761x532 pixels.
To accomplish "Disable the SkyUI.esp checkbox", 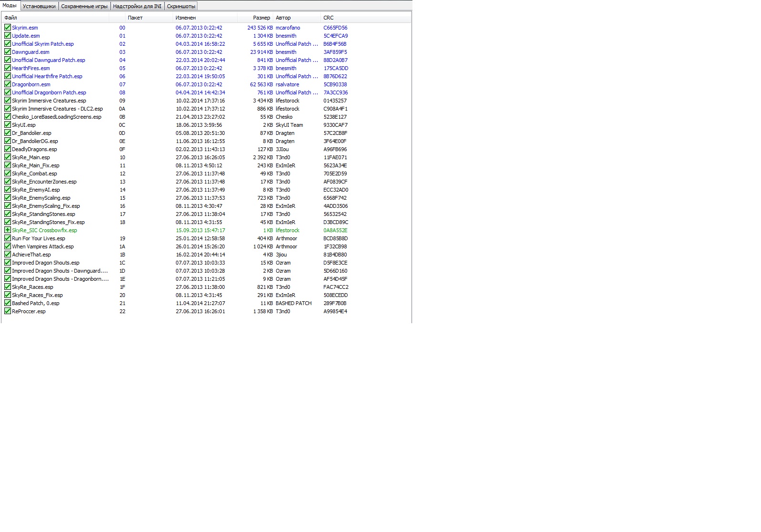I will 8,125.
